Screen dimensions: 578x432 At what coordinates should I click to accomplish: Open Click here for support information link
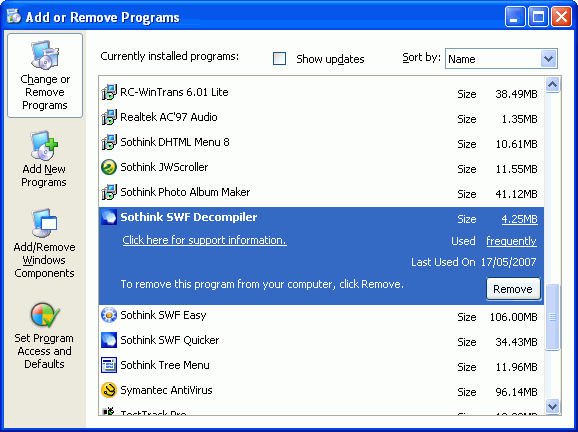point(205,240)
